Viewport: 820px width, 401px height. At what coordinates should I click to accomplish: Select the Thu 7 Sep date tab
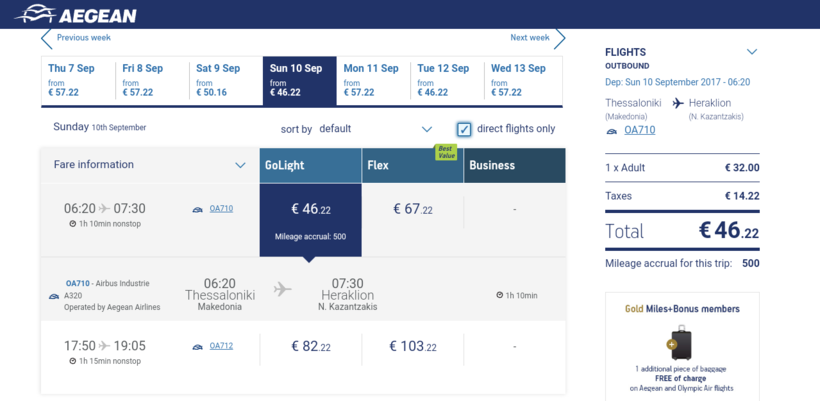click(x=78, y=81)
